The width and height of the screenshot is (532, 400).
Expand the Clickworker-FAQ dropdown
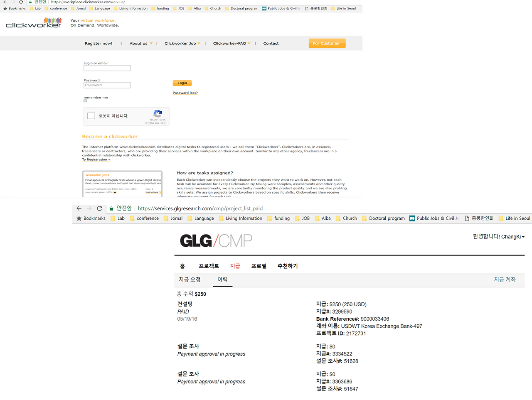pos(232,43)
